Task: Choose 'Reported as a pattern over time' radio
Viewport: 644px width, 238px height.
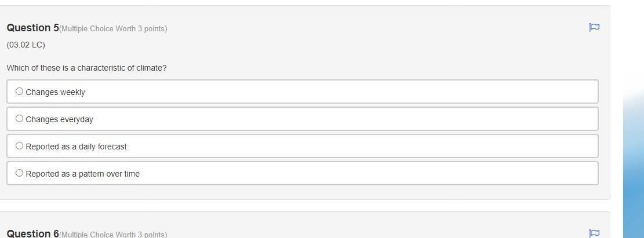Action: point(19,173)
